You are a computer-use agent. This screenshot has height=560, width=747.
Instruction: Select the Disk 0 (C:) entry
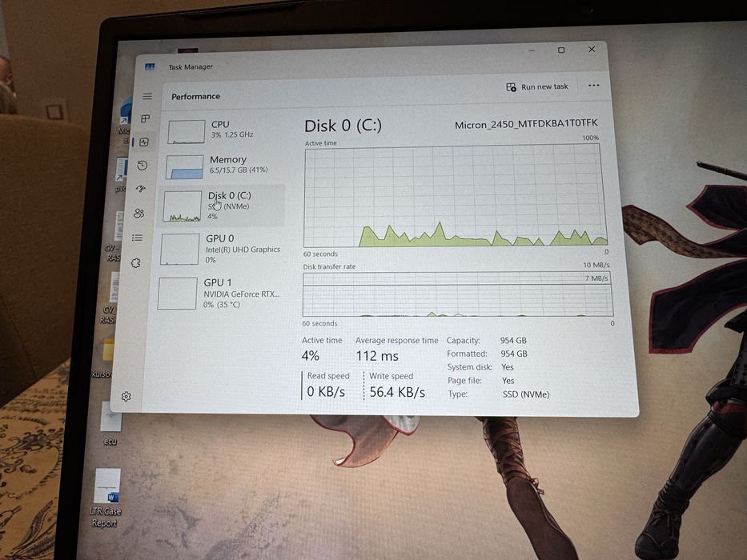222,206
